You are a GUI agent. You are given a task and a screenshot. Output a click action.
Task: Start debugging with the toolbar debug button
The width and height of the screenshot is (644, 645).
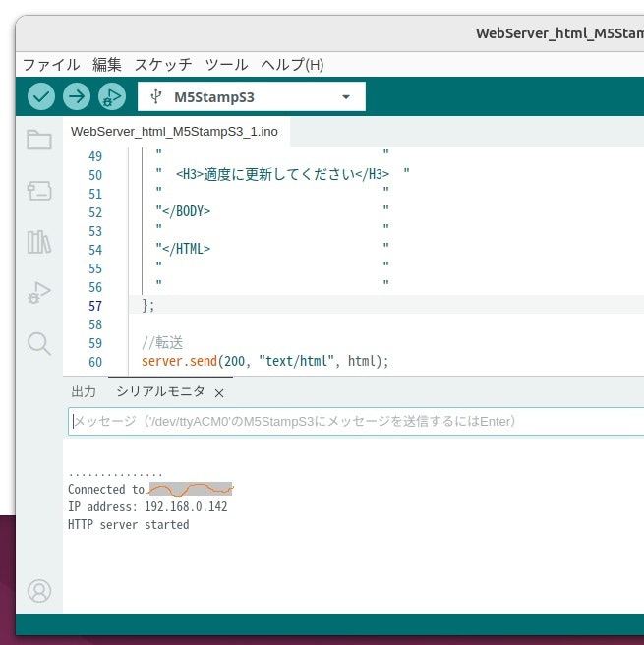pyautogui.click(x=112, y=96)
